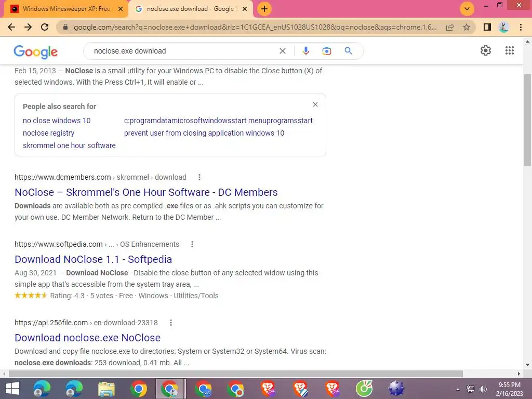Screen dimensions: 532x399
Task: Bookmark this page with the star
Action: tap(467, 27)
